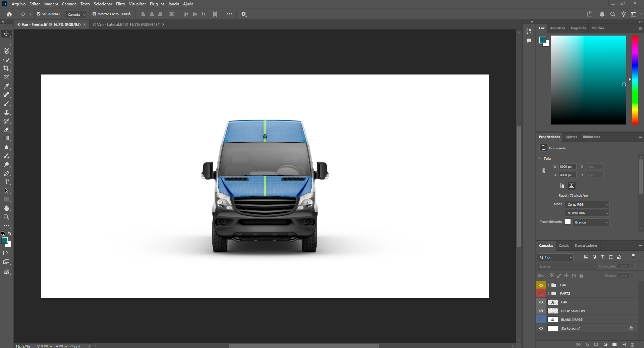Switch to the Canais tab

coord(563,246)
